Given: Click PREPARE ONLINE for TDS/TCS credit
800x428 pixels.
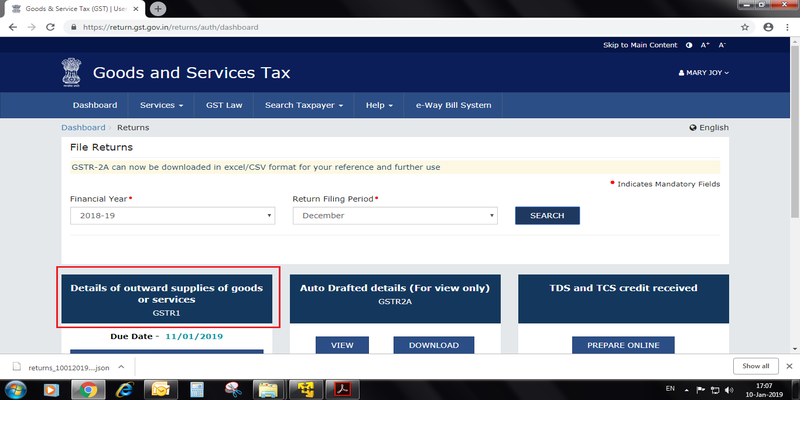Looking at the screenshot, I should [623, 345].
